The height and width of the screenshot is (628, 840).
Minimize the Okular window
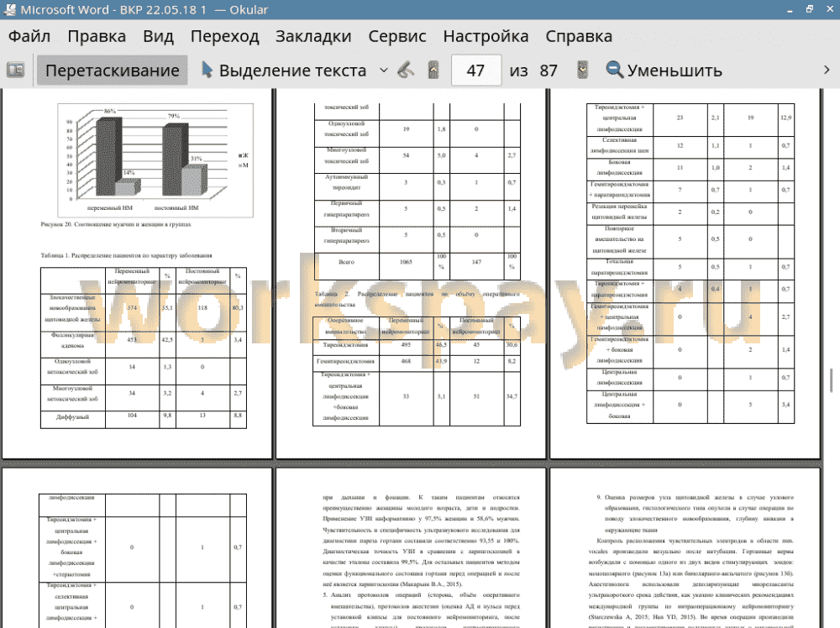pos(790,9)
